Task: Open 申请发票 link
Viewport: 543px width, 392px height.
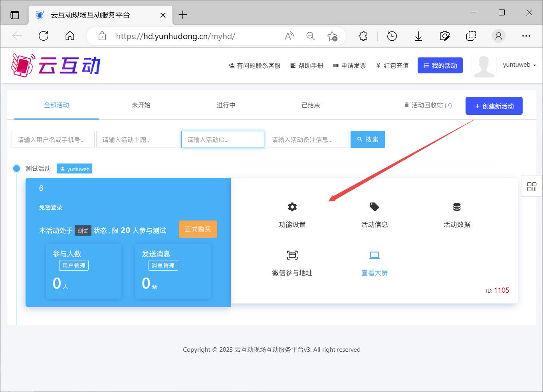Action: pyautogui.click(x=349, y=66)
